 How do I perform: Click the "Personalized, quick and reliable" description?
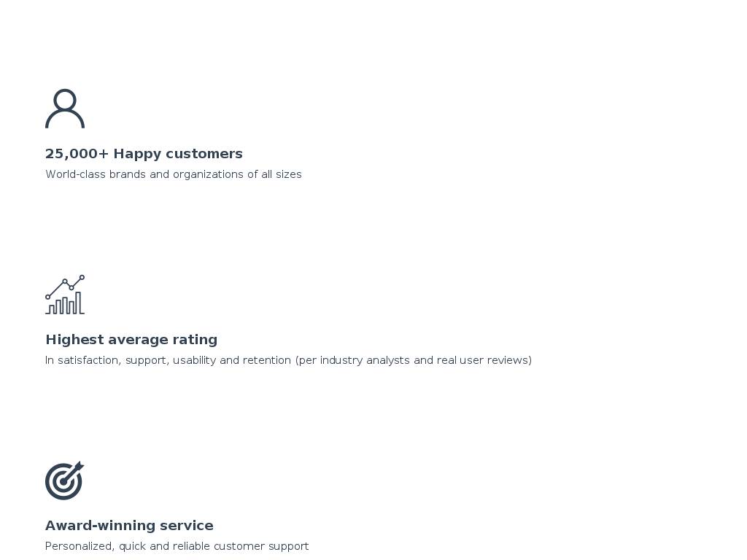click(x=177, y=546)
